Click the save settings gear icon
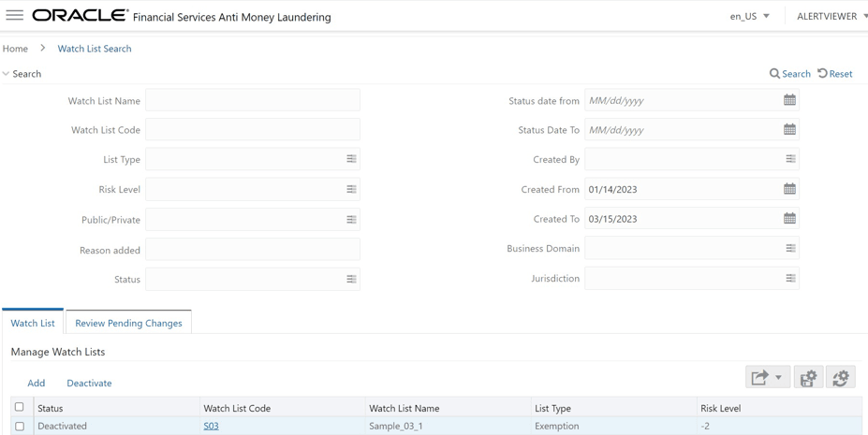 point(809,378)
